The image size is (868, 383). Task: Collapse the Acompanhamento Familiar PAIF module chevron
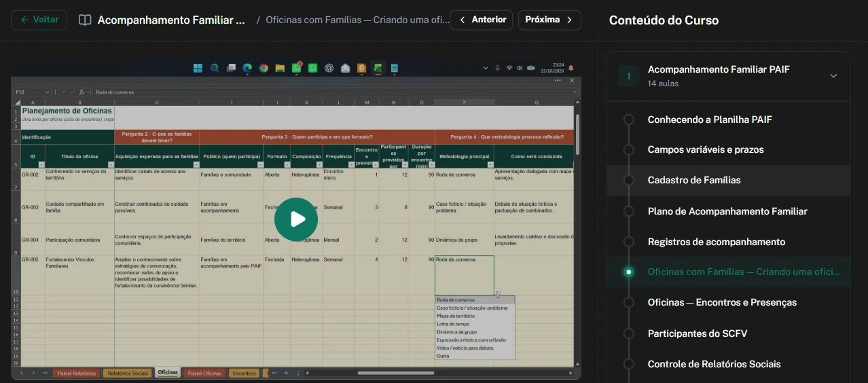tap(833, 75)
